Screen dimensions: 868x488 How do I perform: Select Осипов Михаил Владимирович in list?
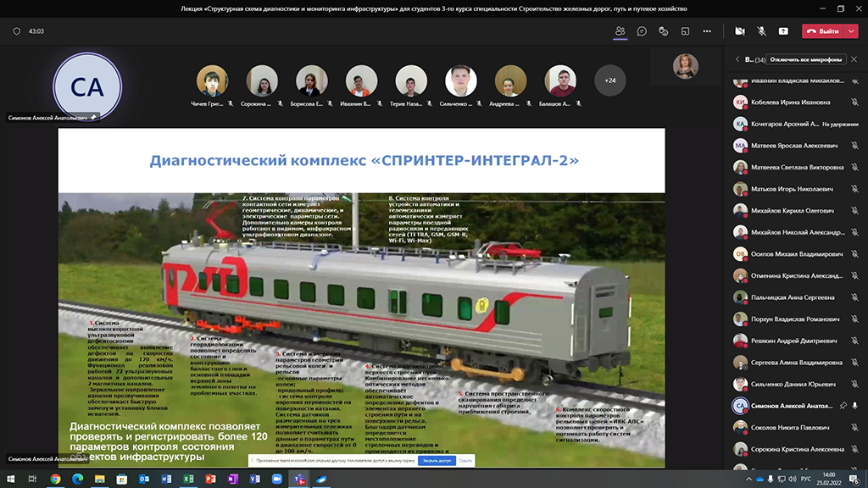pos(795,254)
